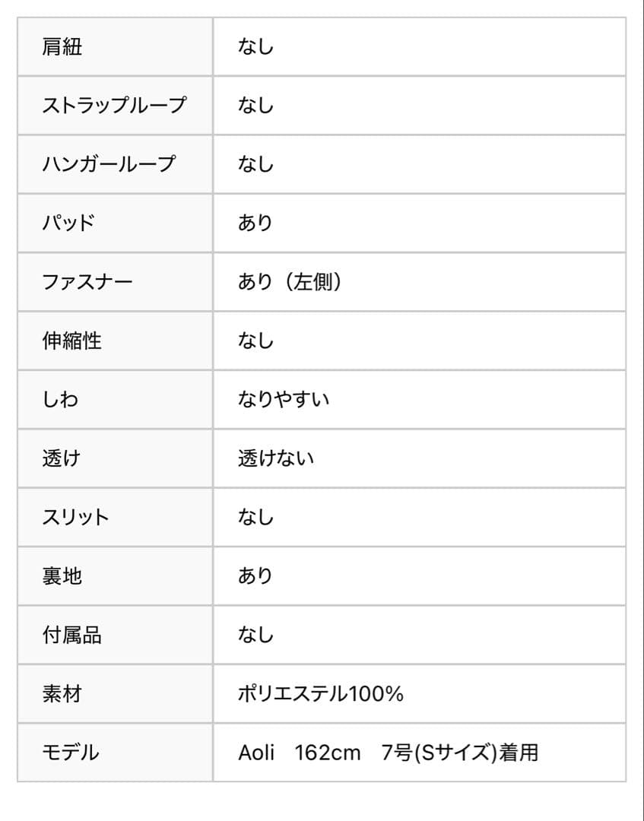Click the あり value beside パッド
644x821 pixels.
tap(255, 223)
